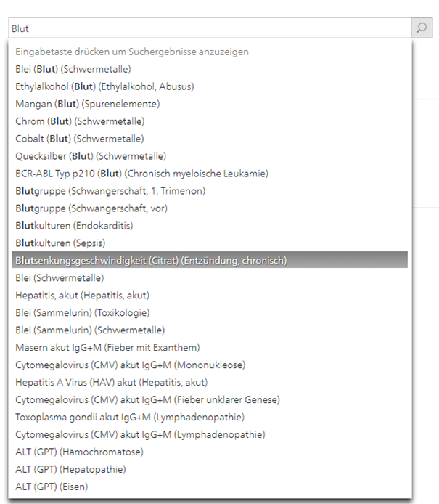Click into the search field containing 'Blut'

(209, 28)
